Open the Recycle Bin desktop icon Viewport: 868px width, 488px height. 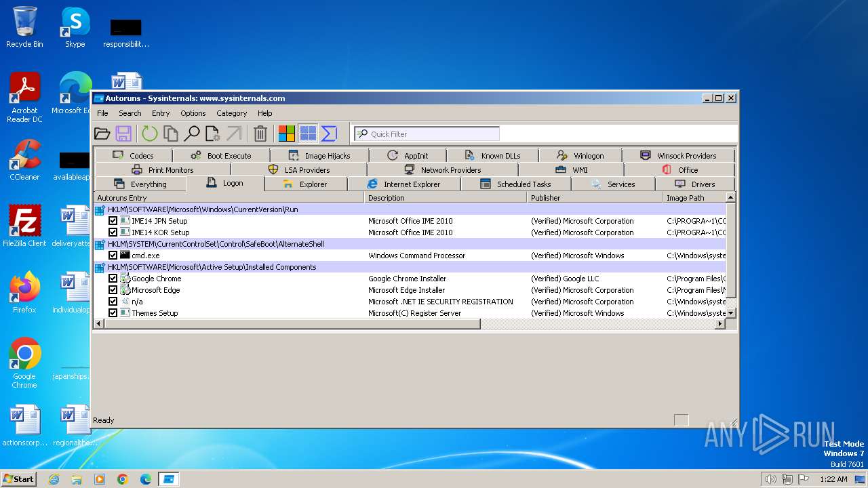pyautogui.click(x=24, y=27)
